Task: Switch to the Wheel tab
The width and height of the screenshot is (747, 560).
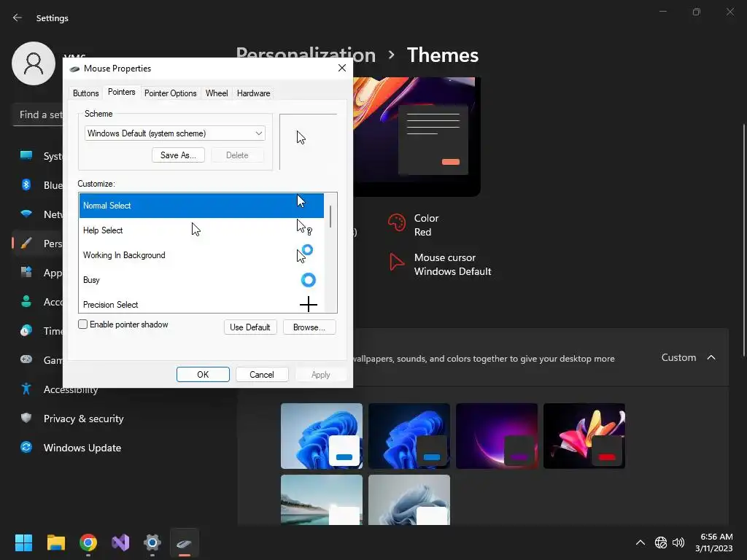Action: [x=216, y=93]
